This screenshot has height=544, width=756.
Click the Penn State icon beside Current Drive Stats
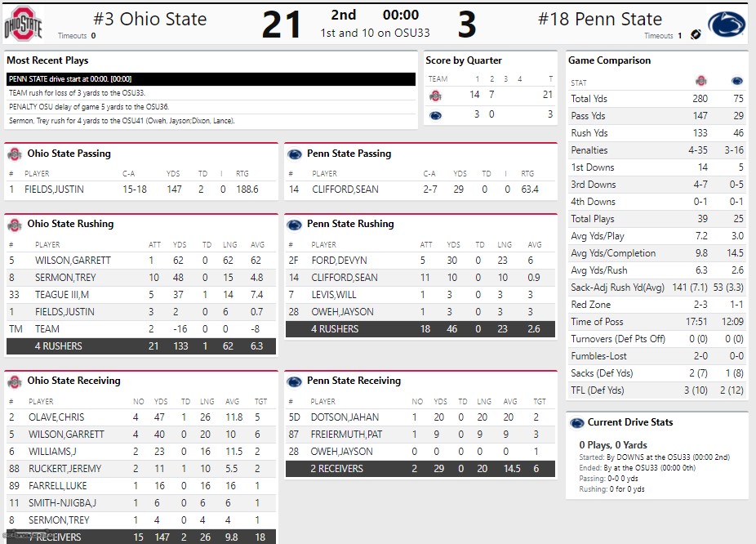[x=576, y=422]
